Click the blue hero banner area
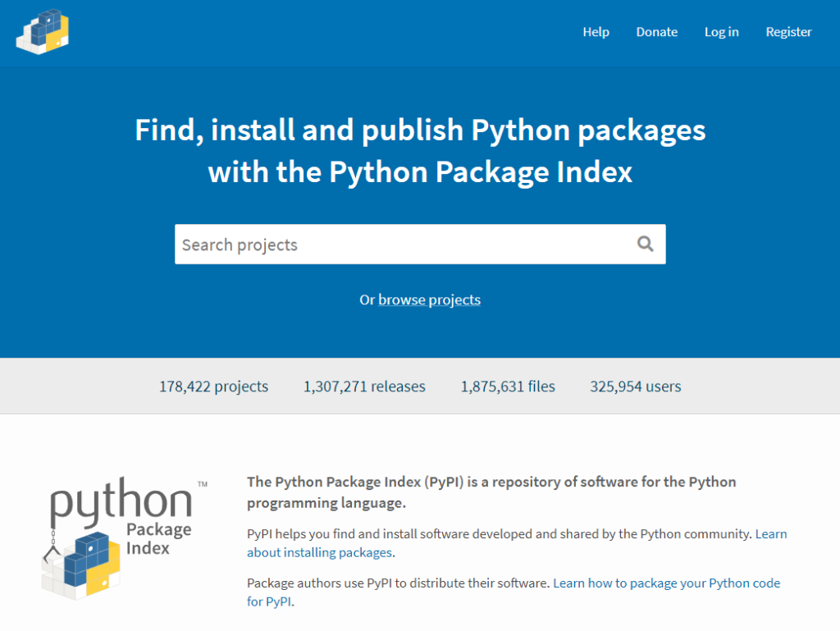 click(x=420, y=341)
